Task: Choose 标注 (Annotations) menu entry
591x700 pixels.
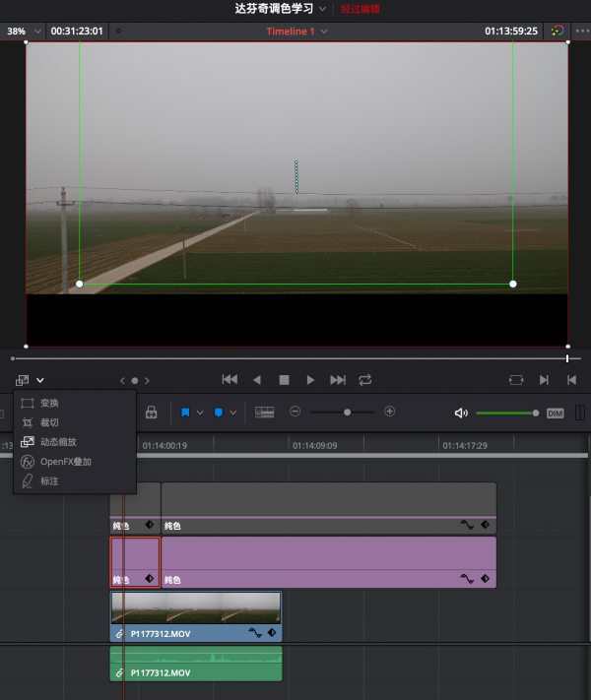Action: click(49, 481)
